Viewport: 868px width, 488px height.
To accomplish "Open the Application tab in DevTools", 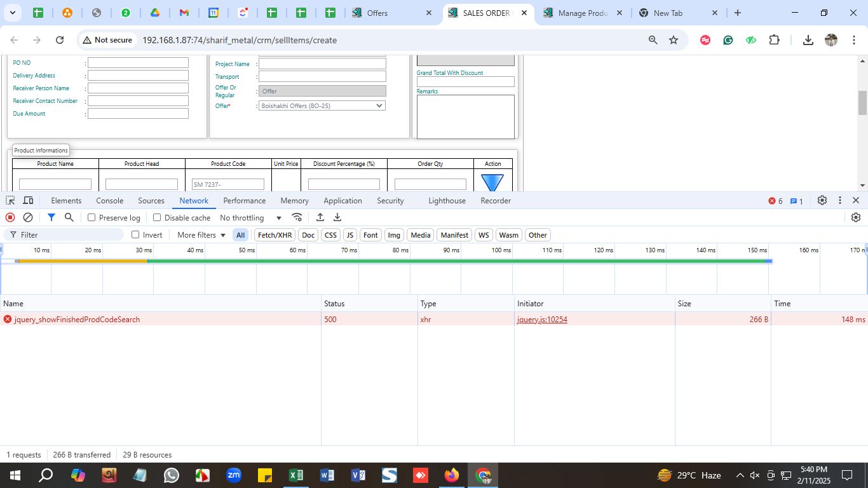I will click(342, 201).
